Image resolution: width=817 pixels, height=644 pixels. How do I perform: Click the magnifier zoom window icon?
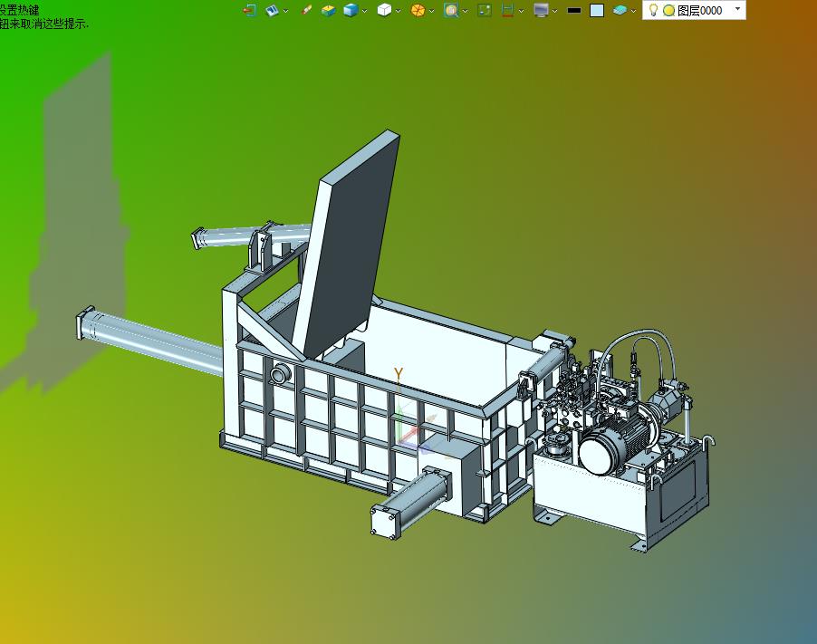tap(451, 11)
